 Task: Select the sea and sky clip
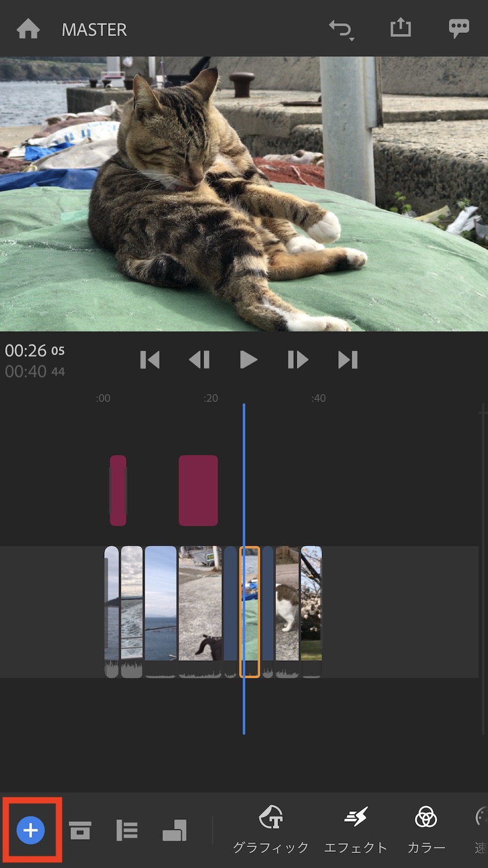click(x=161, y=612)
